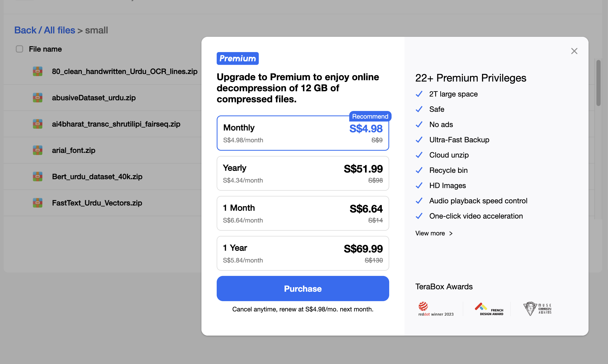Click the Premium badge label
This screenshot has height=364, width=608.
[x=237, y=58]
